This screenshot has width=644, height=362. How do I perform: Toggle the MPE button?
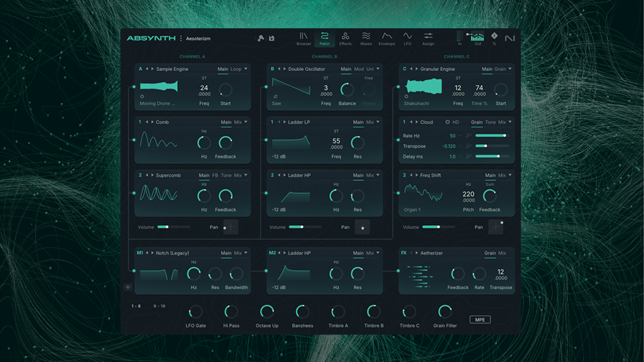[x=480, y=320]
